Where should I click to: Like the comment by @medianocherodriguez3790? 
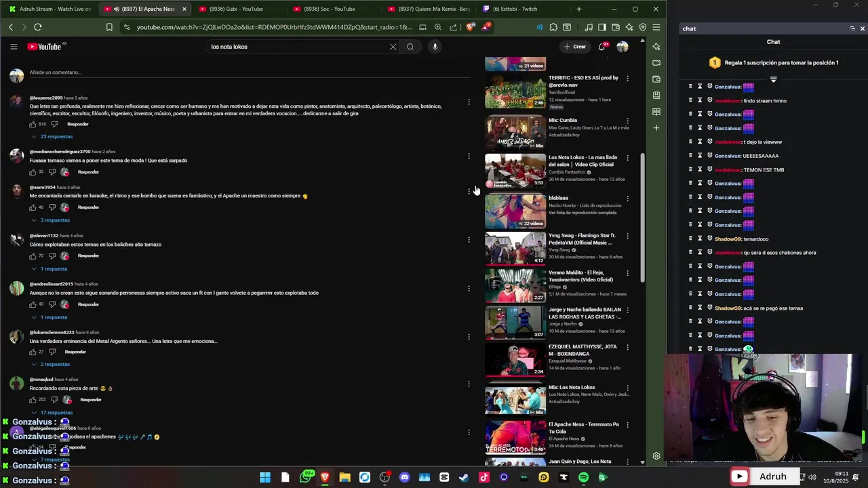[33, 172]
